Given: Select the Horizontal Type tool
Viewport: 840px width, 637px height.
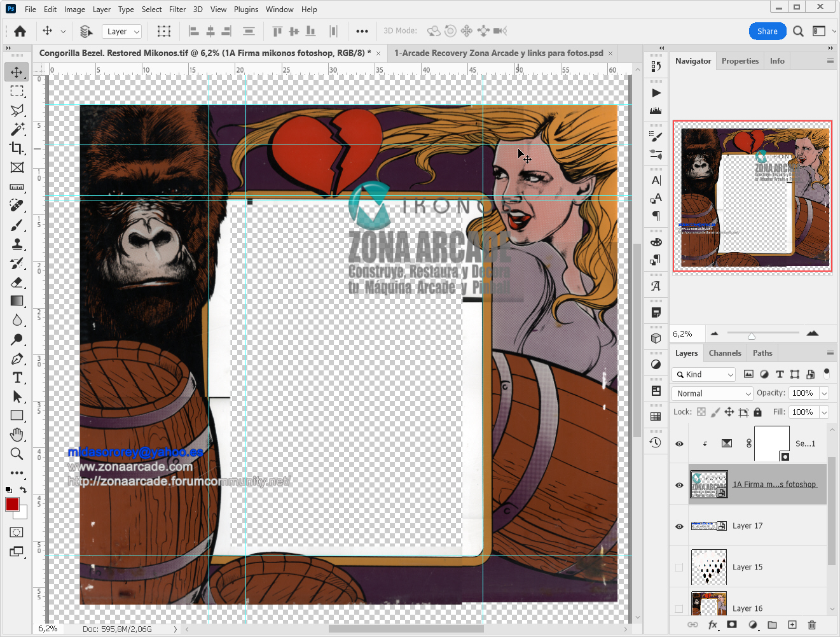Looking at the screenshot, I should pyautogui.click(x=17, y=377).
